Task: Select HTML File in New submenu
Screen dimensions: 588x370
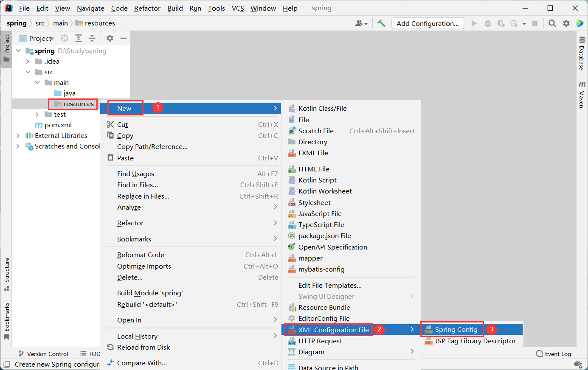Action: 351,169
